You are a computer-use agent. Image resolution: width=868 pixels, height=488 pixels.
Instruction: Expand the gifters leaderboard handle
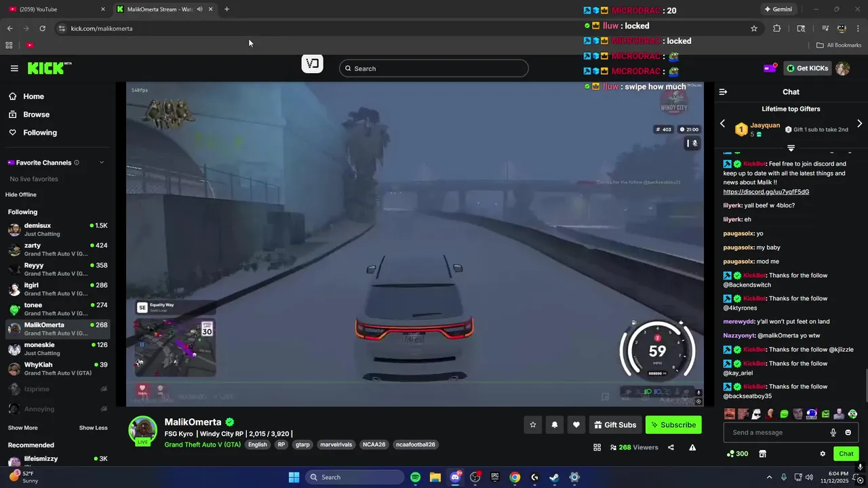791,148
